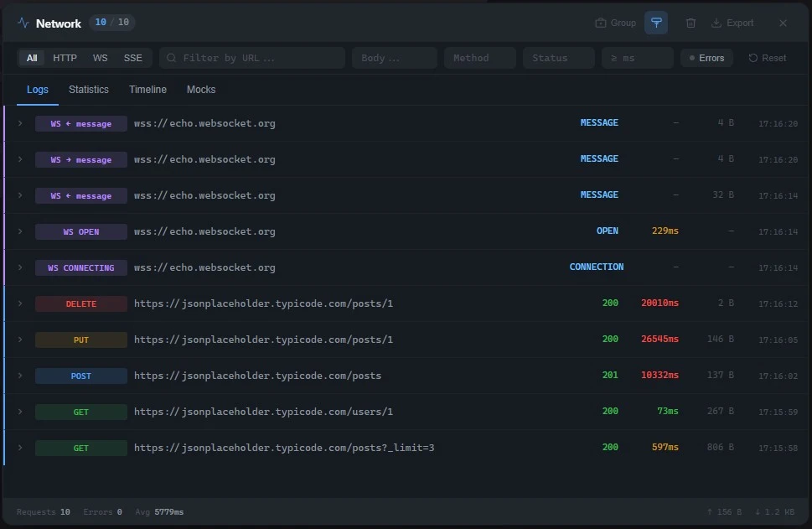Click the Status filter input field

point(558,58)
